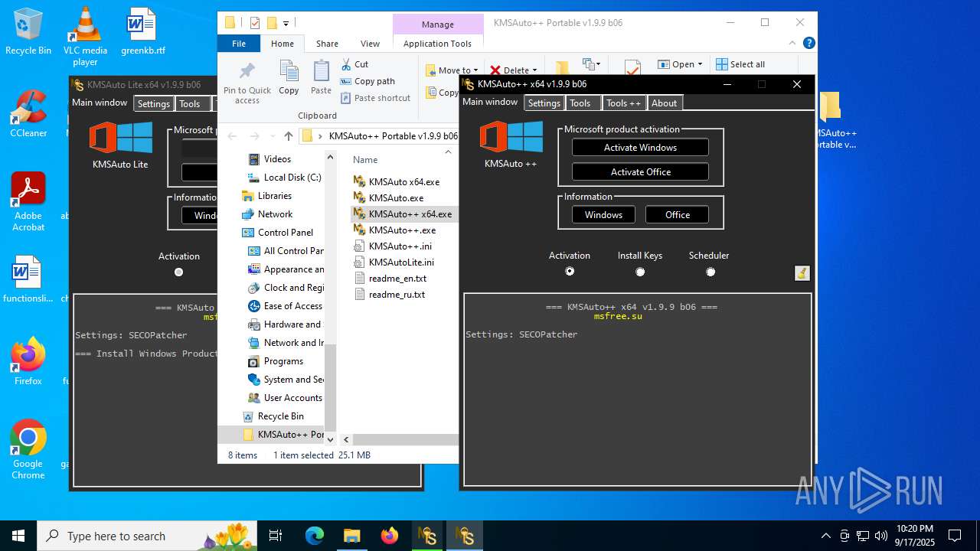980x551 pixels.
Task: Open Task View on the taskbar
Action: tap(276, 536)
